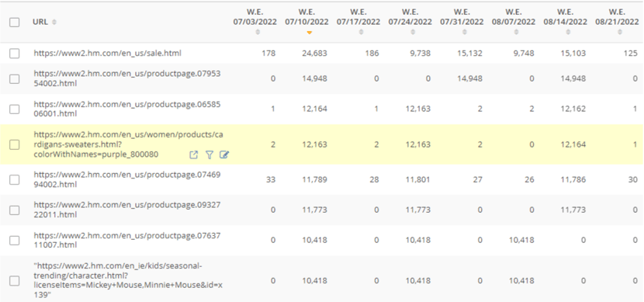
Task: Click W.E. 08/07/2022 column header
Action: click(514, 18)
